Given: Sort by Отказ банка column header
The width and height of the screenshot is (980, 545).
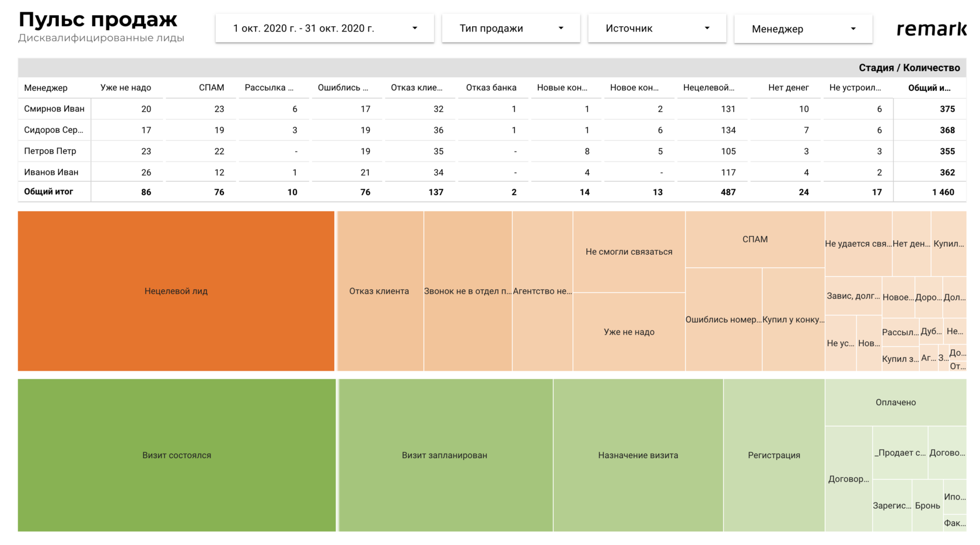Looking at the screenshot, I should click(x=491, y=87).
